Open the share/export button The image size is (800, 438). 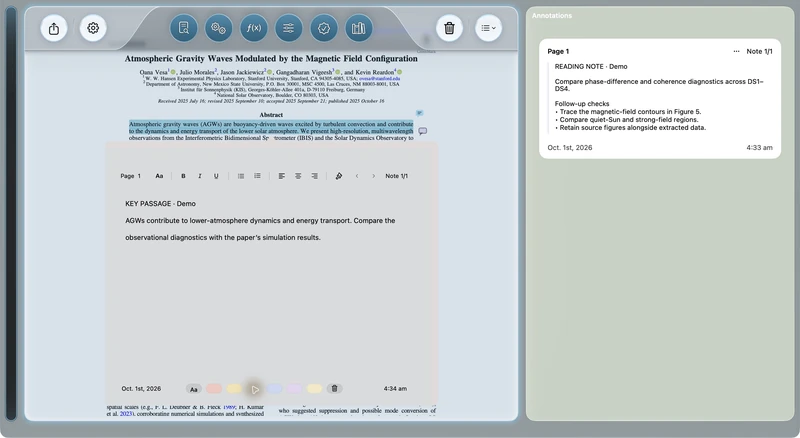tap(54, 28)
